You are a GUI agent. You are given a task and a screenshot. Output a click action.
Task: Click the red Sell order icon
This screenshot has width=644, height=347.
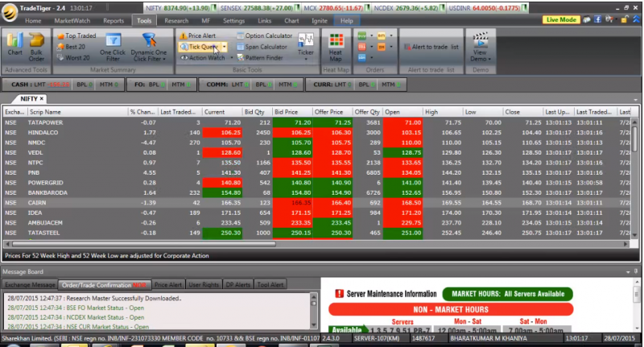coord(361,47)
